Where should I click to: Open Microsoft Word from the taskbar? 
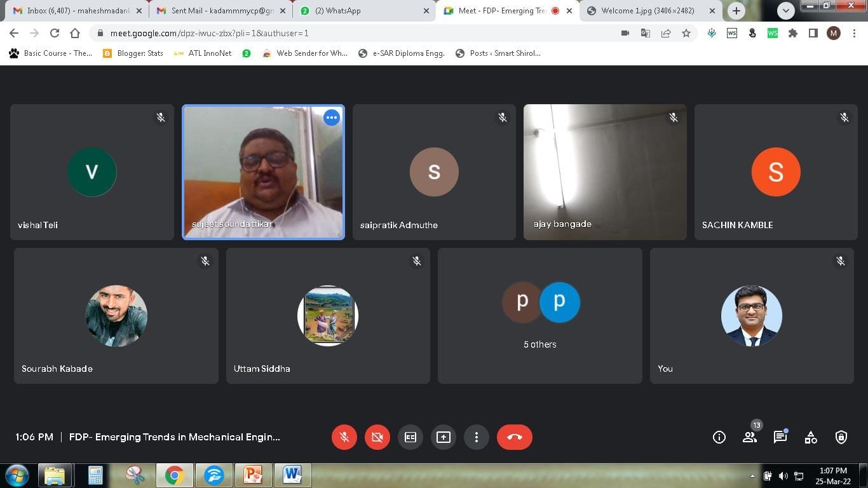coord(292,475)
